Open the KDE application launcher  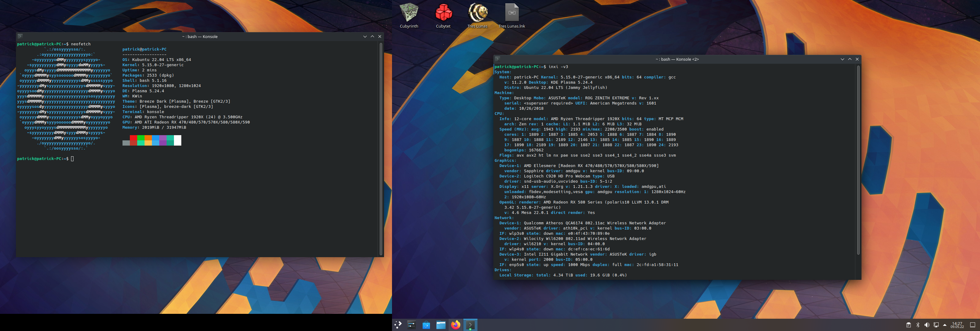398,325
